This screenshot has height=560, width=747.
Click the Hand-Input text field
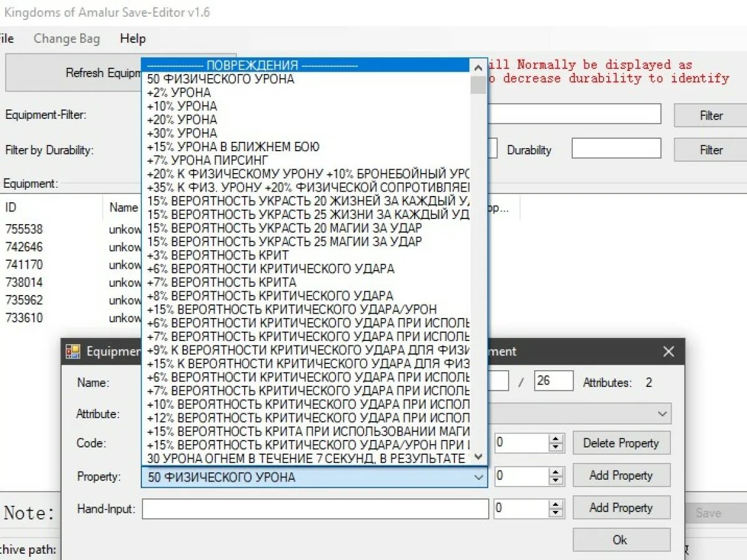tap(315, 509)
